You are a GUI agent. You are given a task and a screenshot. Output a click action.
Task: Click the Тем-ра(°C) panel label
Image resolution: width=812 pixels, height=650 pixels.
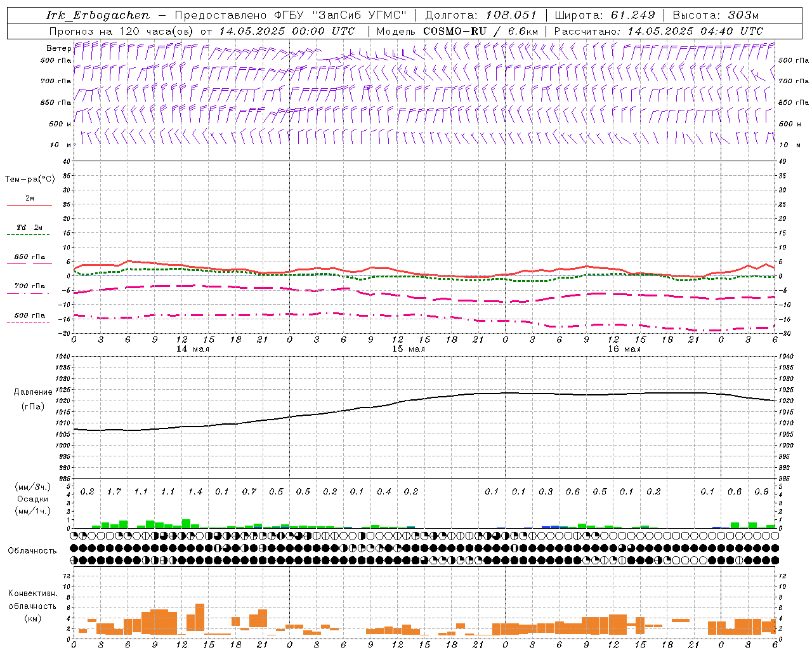[x=30, y=180]
